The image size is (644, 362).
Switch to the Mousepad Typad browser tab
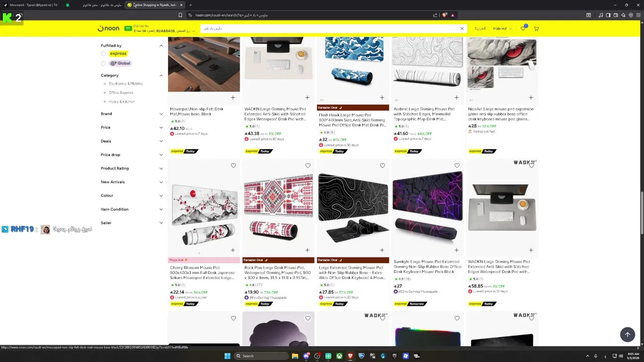34,5
